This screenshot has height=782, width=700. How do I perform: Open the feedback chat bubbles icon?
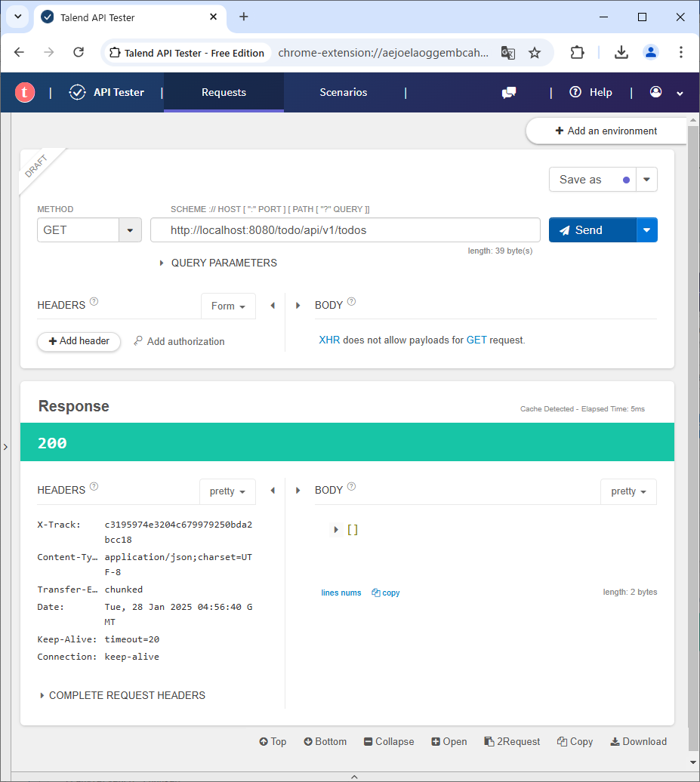(509, 93)
